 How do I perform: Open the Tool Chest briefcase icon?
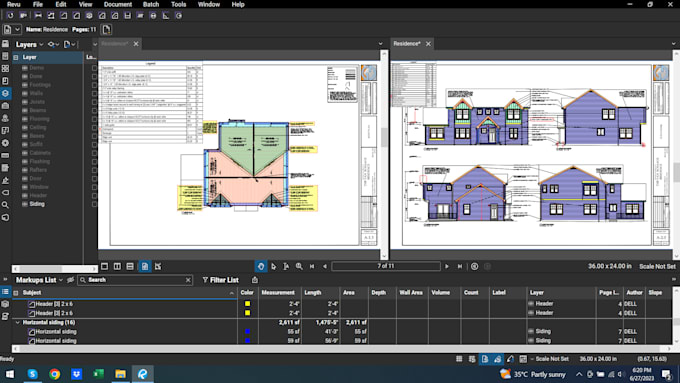5,106
